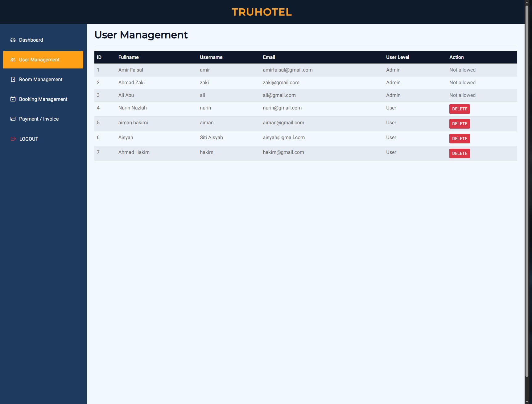Click the page scrollbar down arrow
This screenshot has width=532, height=404.
527,401
